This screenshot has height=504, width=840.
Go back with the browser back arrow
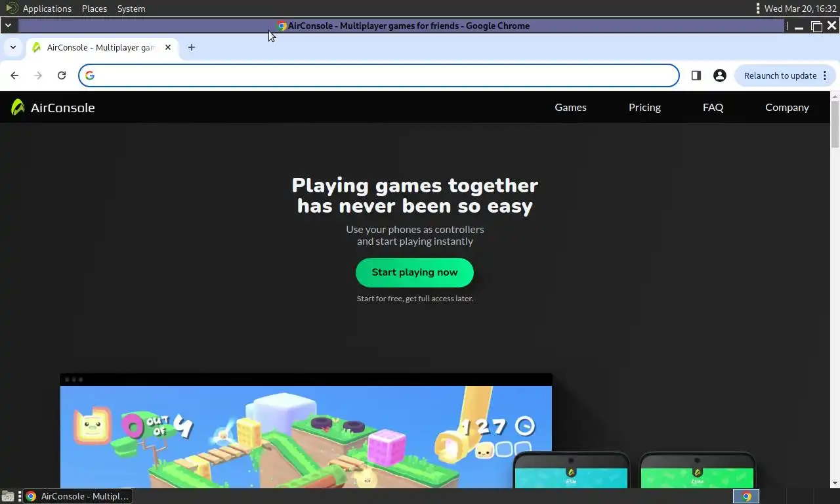click(14, 75)
